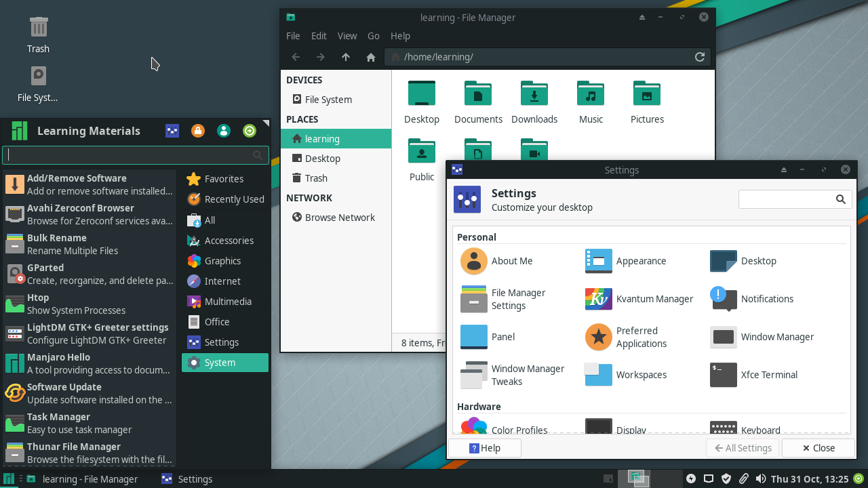Open Appearance settings
Screen dimensions: 868x488
click(x=625, y=261)
